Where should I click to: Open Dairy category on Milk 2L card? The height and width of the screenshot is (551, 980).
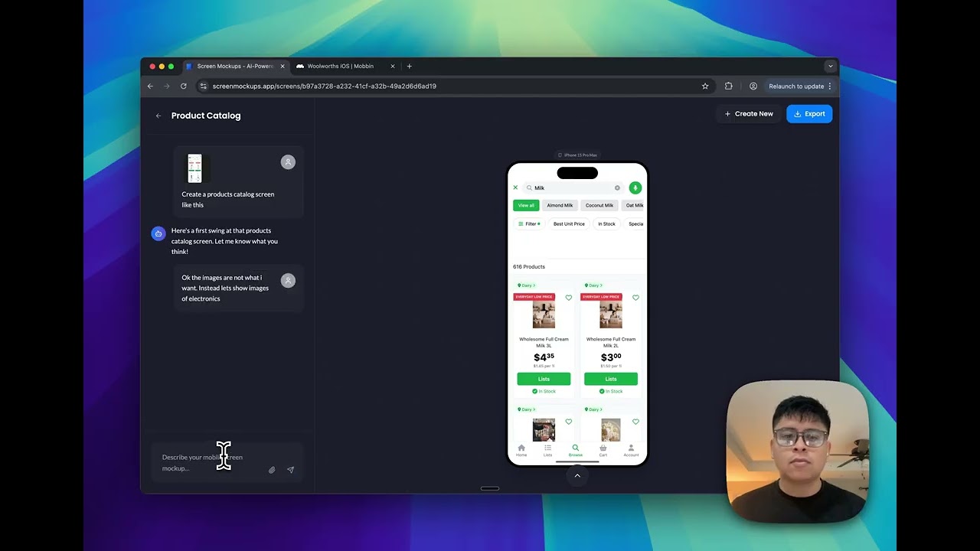(x=593, y=285)
